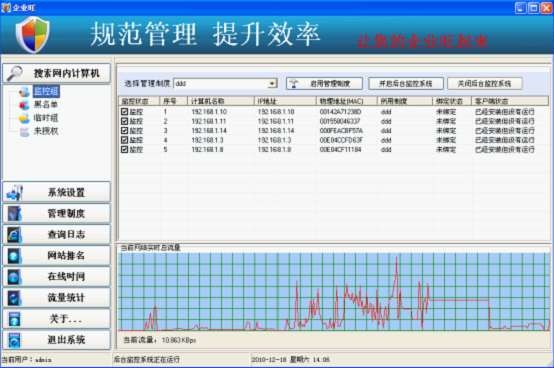The image size is (554, 368).
Task: Open the 关于... about button
Action: click(57, 319)
